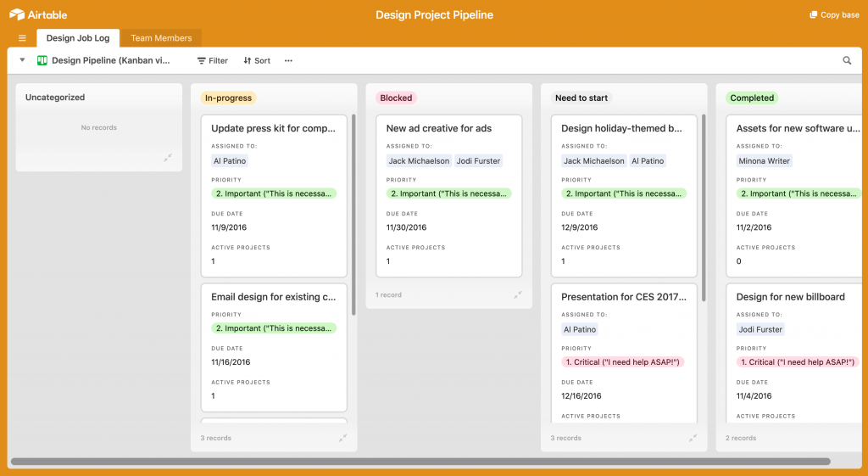Click due date 12/16/2016
This screenshot has height=476, width=868.
pyautogui.click(x=581, y=395)
